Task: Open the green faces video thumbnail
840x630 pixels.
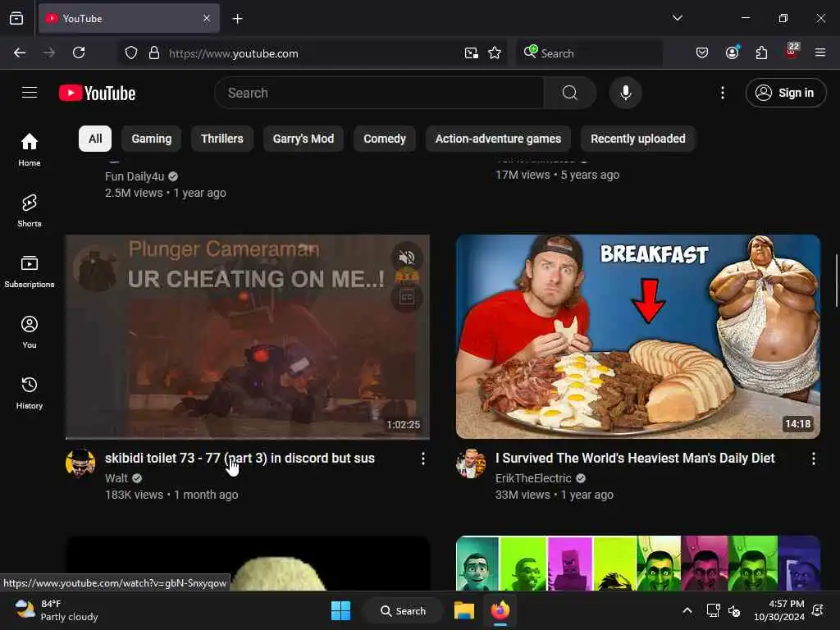Action: coord(637,563)
